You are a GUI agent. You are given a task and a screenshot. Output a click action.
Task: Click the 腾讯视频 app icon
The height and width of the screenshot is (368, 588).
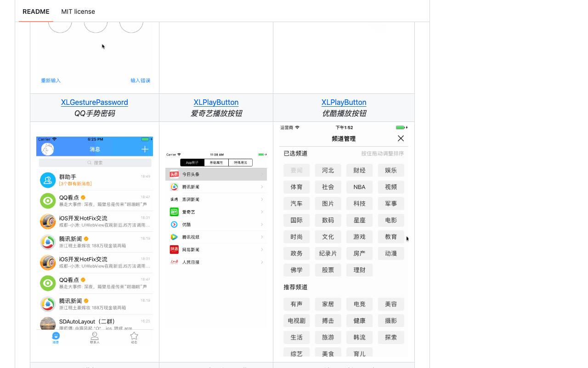click(x=174, y=237)
